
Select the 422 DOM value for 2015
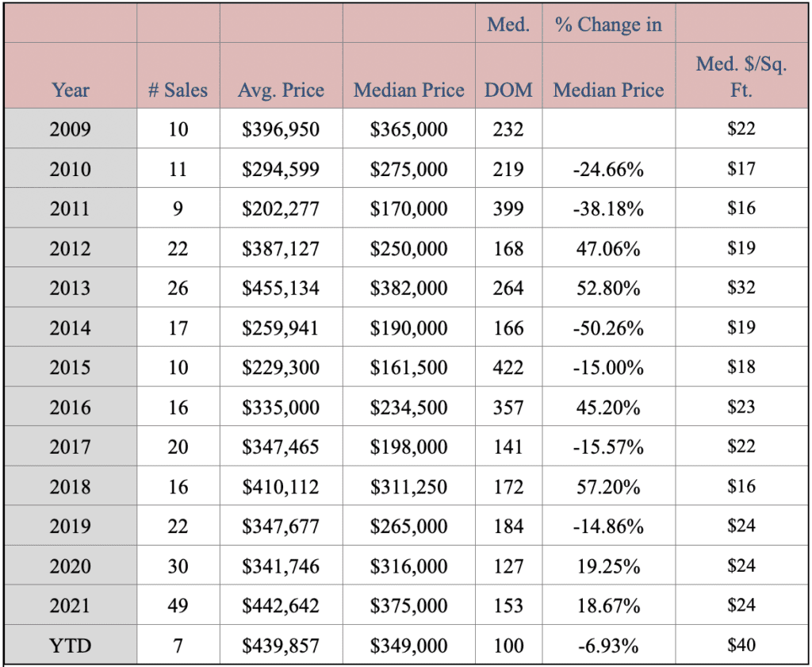coord(508,368)
